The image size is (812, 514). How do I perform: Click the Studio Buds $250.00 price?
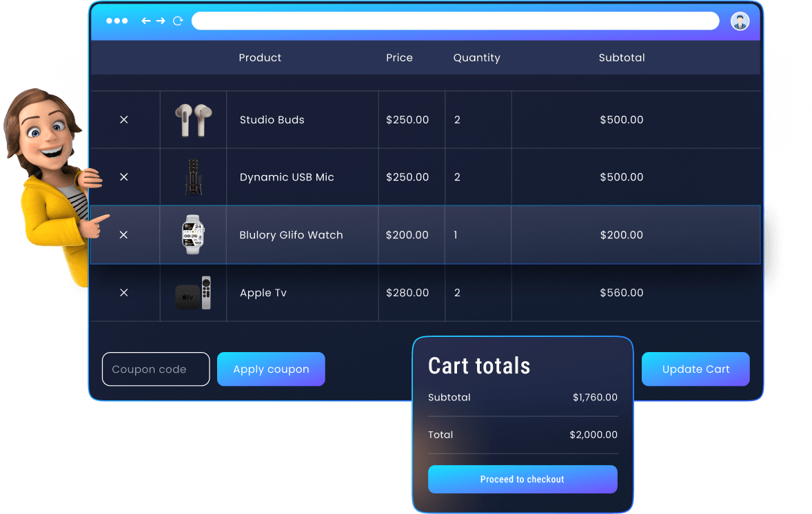click(407, 120)
